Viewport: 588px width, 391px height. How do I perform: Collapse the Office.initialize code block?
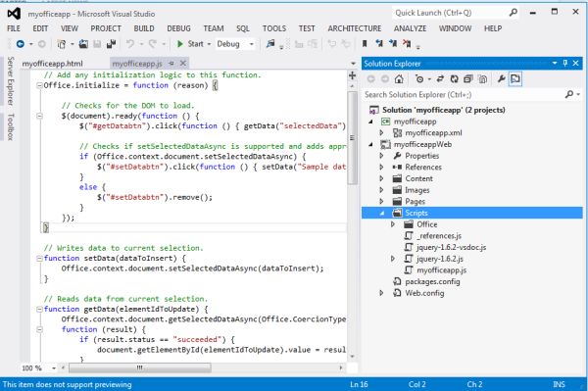[x=39, y=85]
